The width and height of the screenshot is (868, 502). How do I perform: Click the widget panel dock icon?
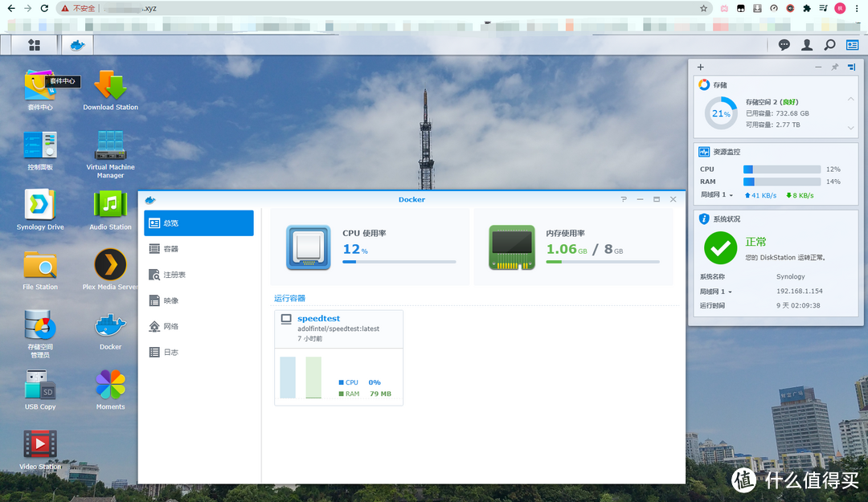(851, 67)
